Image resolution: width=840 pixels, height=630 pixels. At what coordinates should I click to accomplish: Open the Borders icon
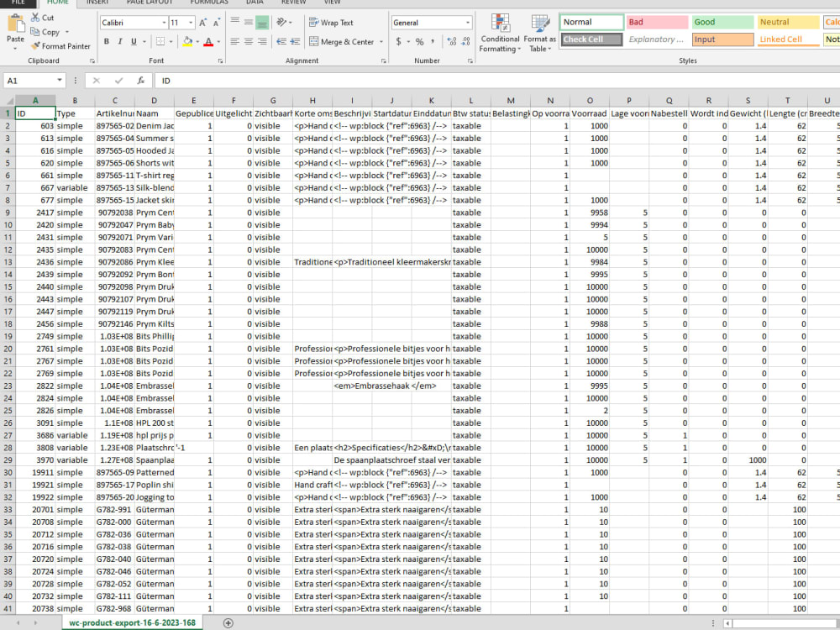160,41
